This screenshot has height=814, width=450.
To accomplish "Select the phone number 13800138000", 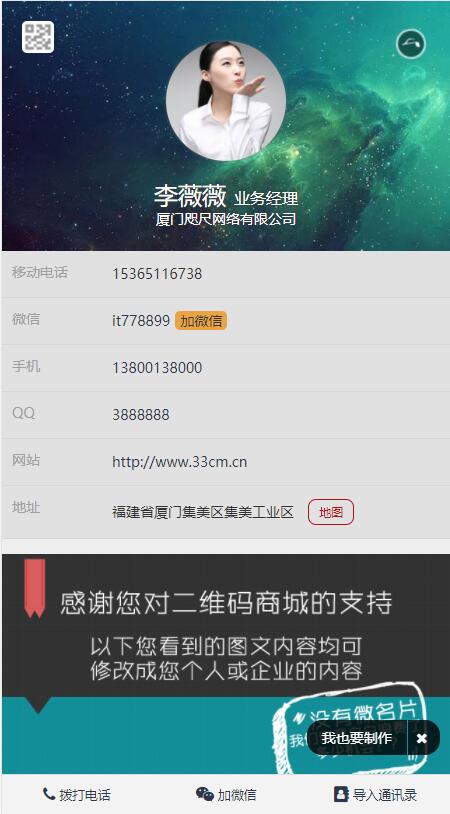I will (x=157, y=368).
